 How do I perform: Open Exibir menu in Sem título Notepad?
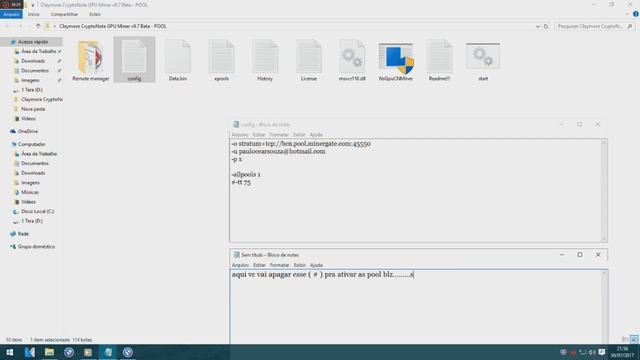299,265
